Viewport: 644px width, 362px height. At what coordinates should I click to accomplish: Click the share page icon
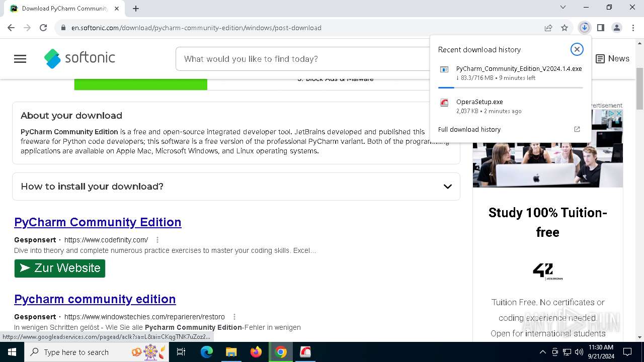pos(548,28)
